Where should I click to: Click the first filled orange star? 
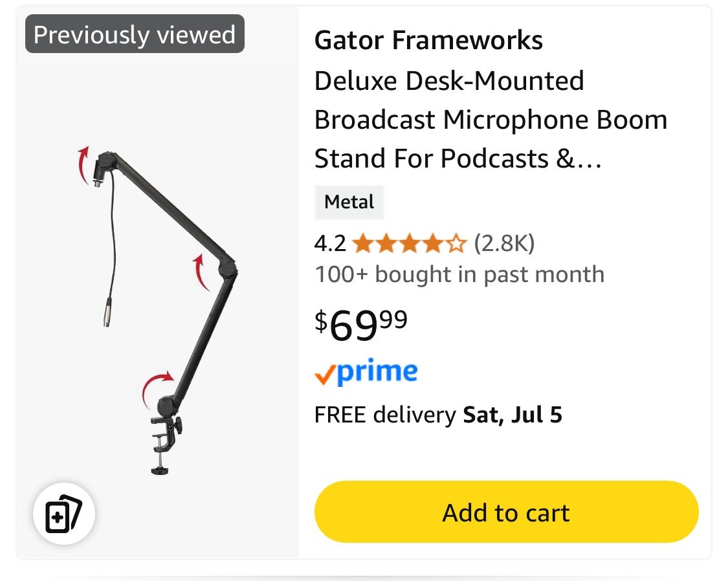(x=362, y=244)
